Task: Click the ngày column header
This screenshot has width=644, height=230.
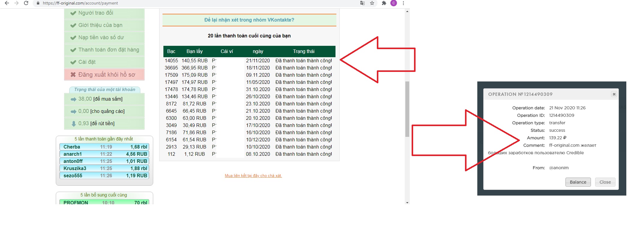Action: point(258,51)
